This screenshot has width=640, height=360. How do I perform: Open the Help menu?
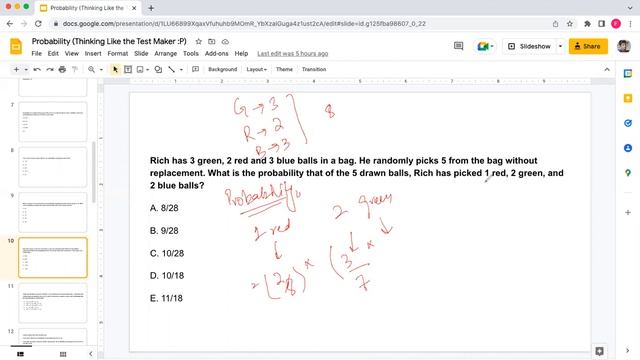pyautogui.click(x=241, y=53)
